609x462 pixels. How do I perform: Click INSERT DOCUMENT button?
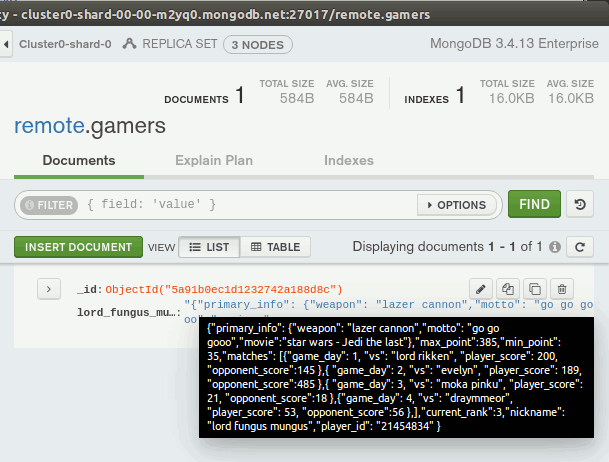[x=78, y=247]
